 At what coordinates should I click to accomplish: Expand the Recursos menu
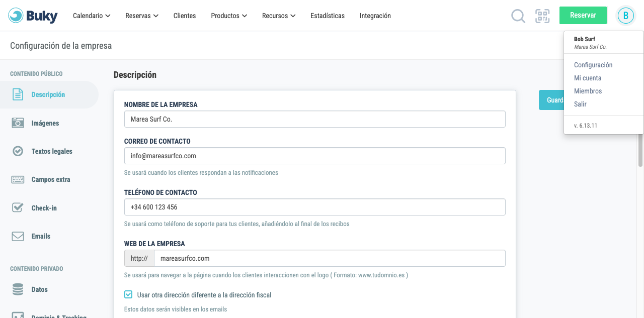tap(279, 16)
